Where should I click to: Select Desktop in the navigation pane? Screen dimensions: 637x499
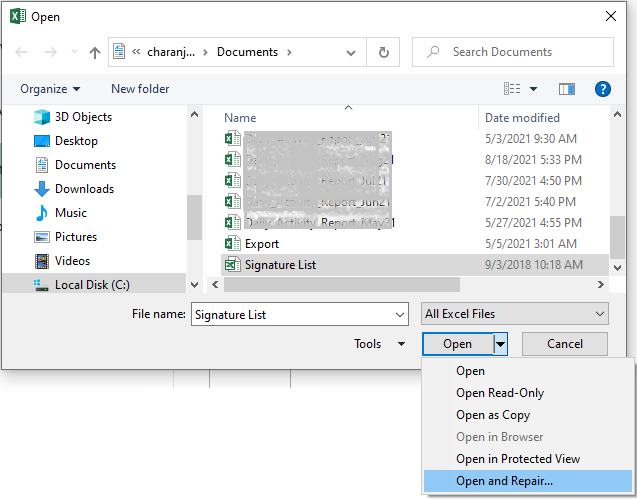pos(76,141)
